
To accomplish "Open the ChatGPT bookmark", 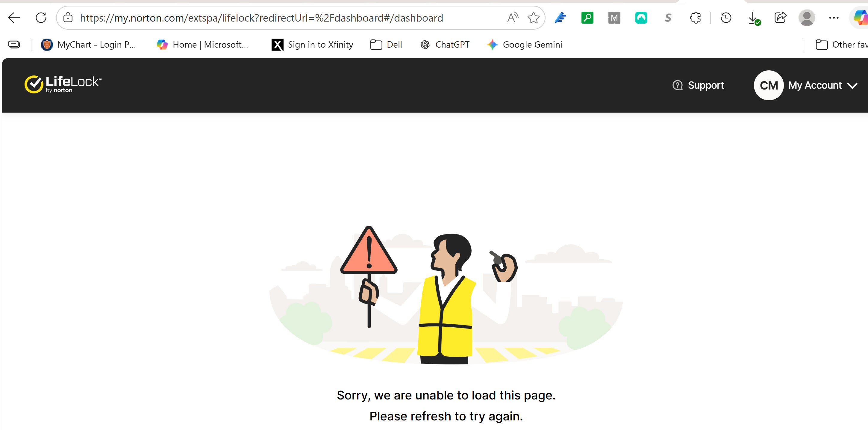I will (x=445, y=45).
